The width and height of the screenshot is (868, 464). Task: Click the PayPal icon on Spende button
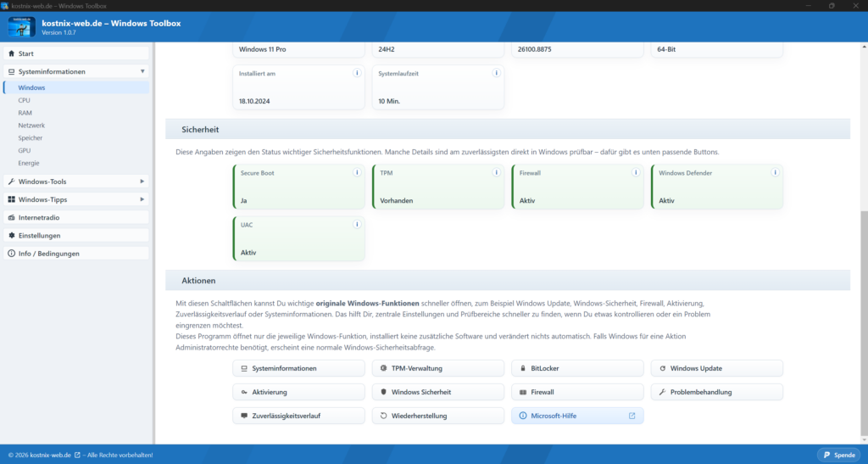tap(826, 456)
